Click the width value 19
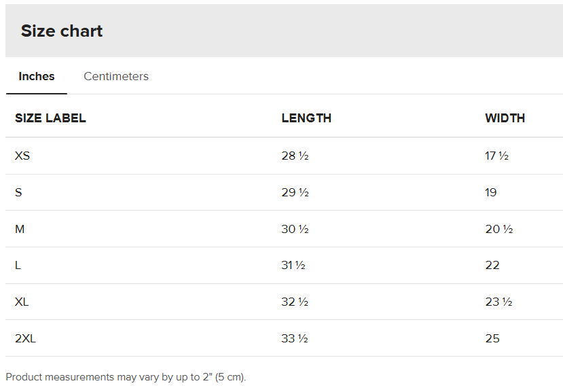This screenshot has width=563, height=392. [491, 192]
